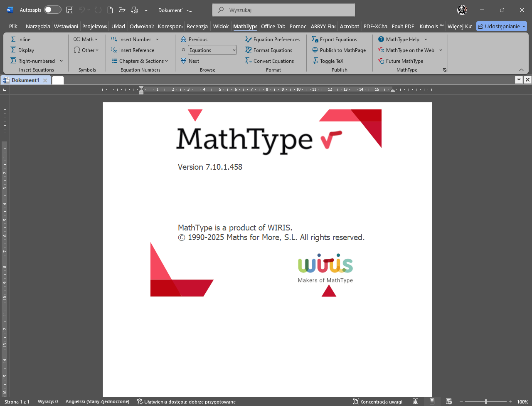Viewport: 532px width, 406px height.
Task: Click the Insert Number button
Action: pos(131,39)
